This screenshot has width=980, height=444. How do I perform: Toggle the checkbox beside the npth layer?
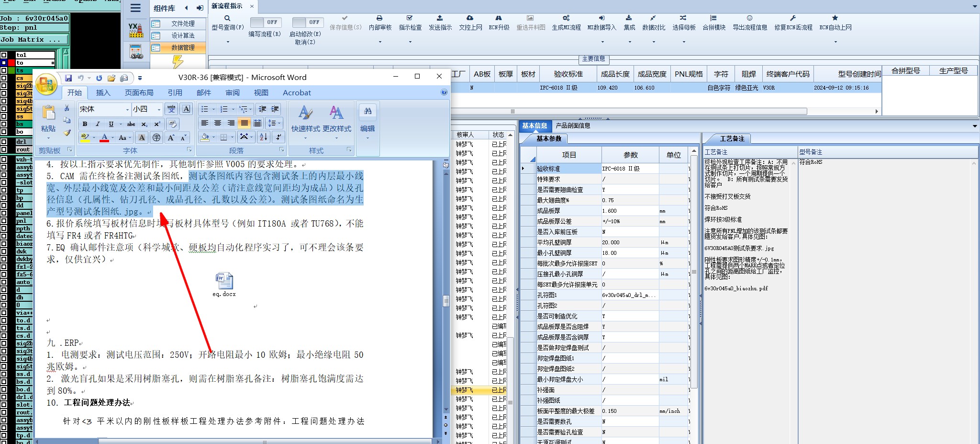coord(4,228)
